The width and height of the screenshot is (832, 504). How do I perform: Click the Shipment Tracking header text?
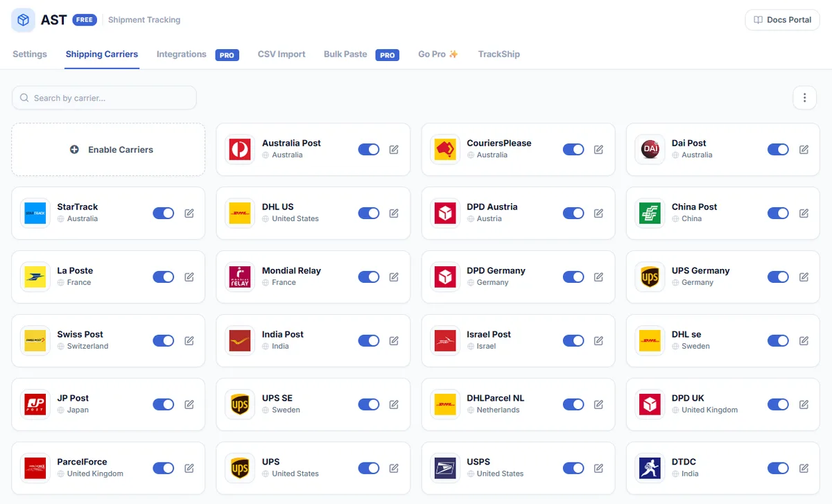click(x=144, y=20)
